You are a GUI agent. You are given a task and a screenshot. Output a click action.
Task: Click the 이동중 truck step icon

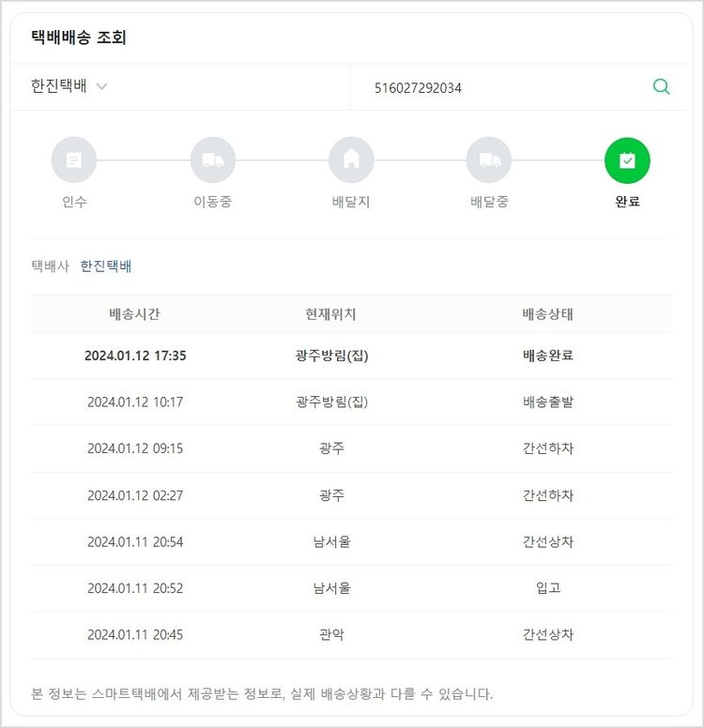(x=213, y=160)
